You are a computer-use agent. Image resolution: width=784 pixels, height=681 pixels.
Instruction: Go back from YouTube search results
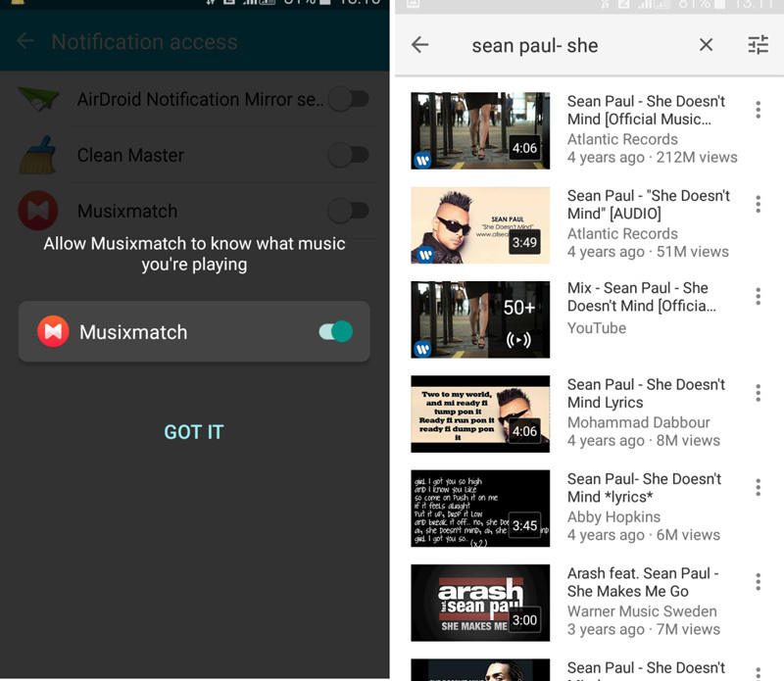tap(419, 45)
